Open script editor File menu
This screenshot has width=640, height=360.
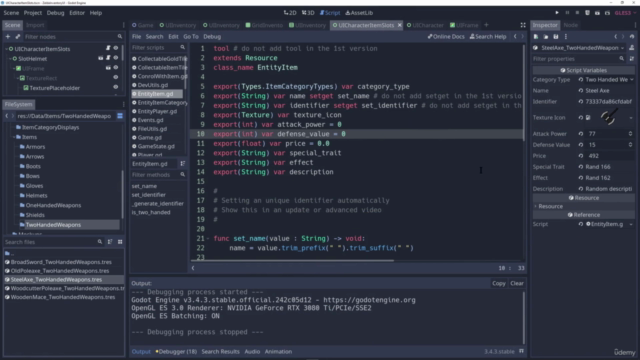coord(136,36)
